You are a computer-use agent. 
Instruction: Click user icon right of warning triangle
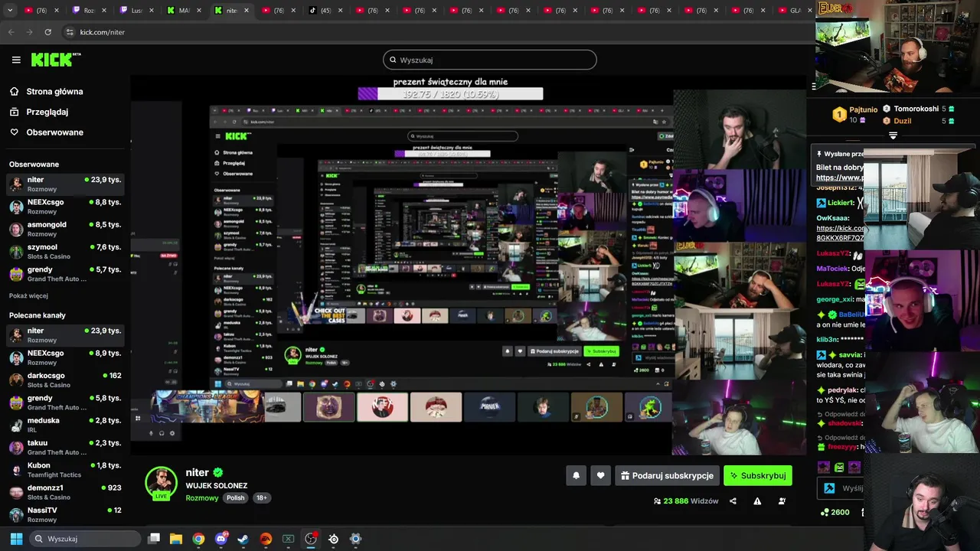(x=782, y=501)
